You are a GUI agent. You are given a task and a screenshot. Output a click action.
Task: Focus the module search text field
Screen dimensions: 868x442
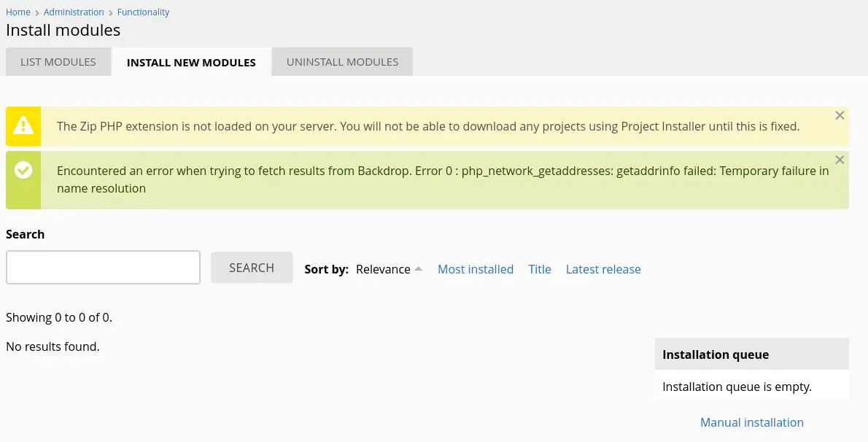pyautogui.click(x=103, y=268)
